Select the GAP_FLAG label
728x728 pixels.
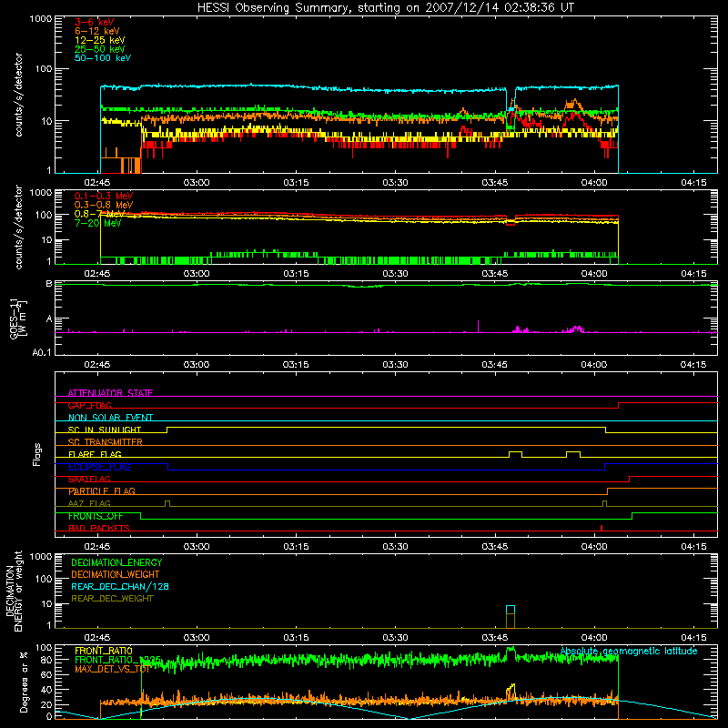[89, 405]
